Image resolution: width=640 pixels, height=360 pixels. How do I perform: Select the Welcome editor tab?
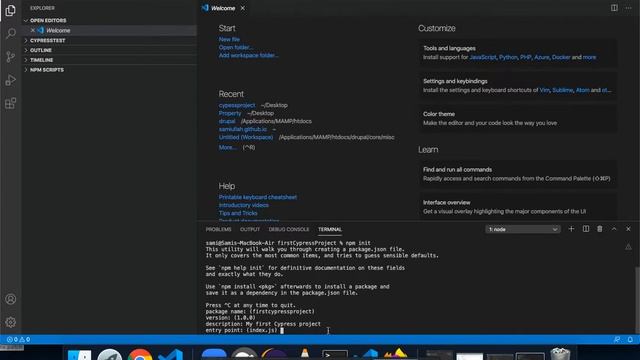[223, 8]
